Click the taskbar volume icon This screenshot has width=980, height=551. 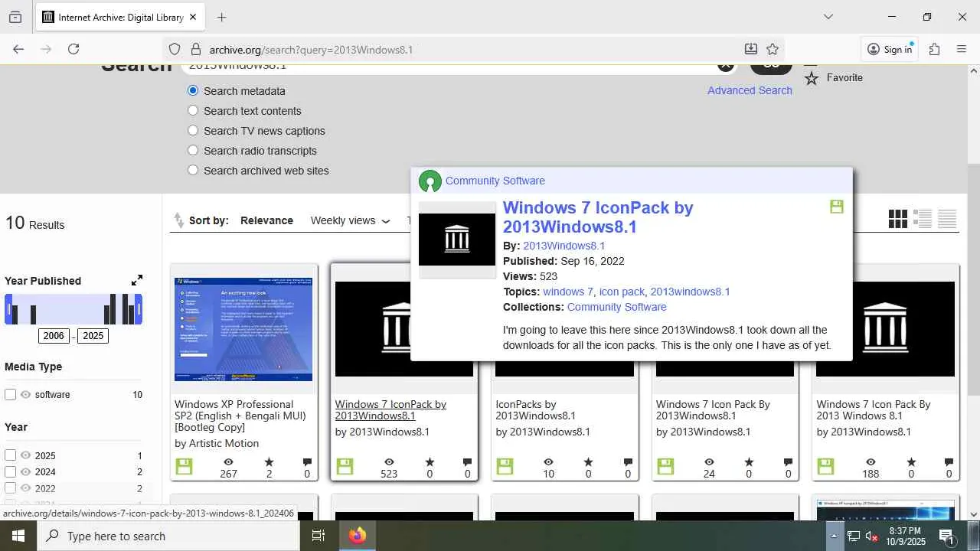pyautogui.click(x=872, y=536)
